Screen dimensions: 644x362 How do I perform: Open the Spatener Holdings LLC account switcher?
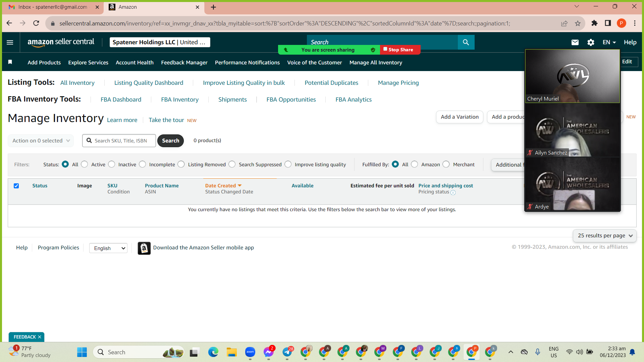[x=160, y=42]
